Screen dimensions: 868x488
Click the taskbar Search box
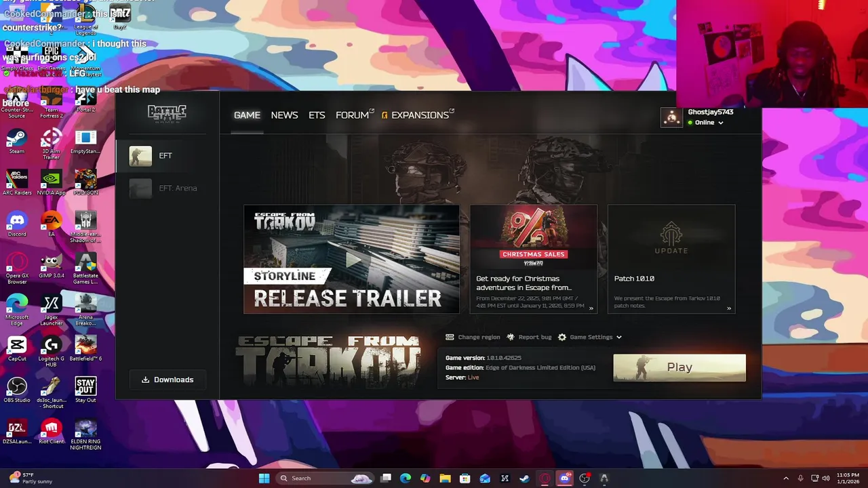(325, 478)
